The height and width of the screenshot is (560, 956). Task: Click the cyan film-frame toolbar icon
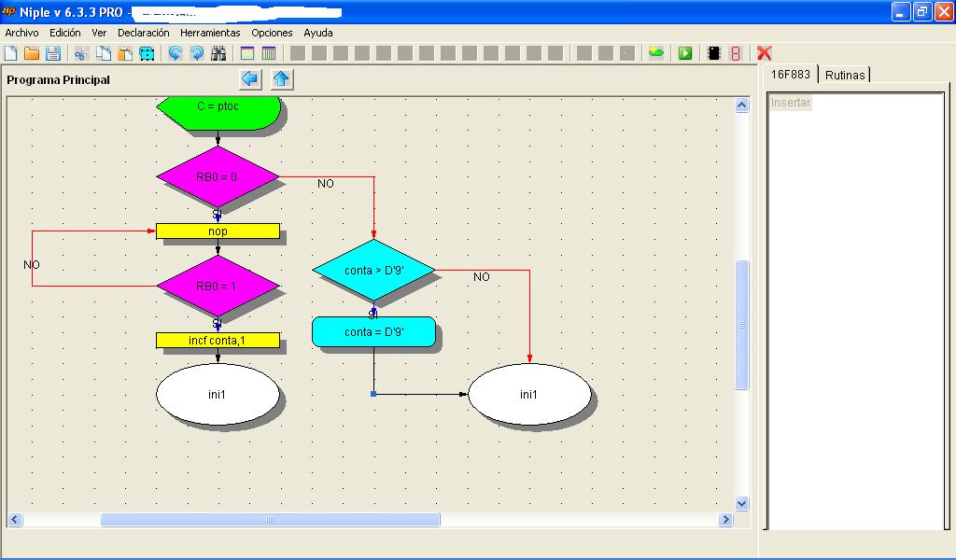(x=147, y=53)
